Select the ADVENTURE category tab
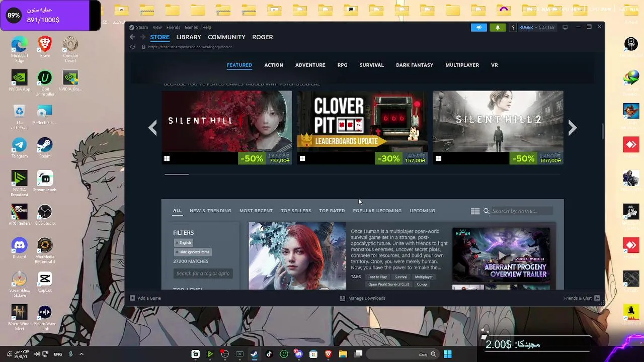This screenshot has width=644, height=362. pos(310,65)
